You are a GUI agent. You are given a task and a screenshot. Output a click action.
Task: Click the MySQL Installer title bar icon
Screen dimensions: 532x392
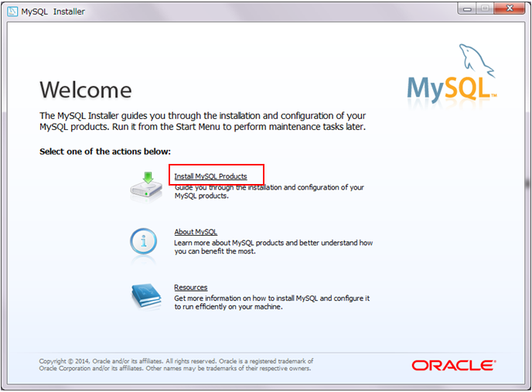(12, 12)
